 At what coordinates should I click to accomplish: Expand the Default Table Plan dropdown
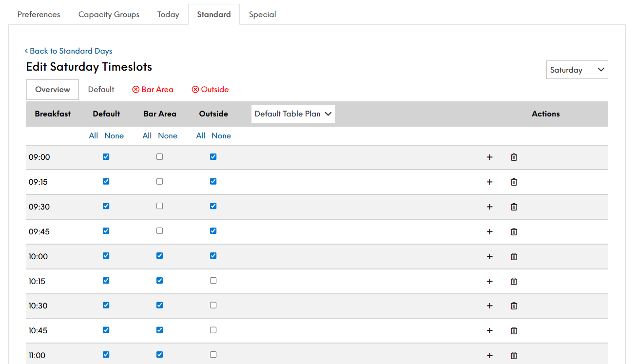293,114
